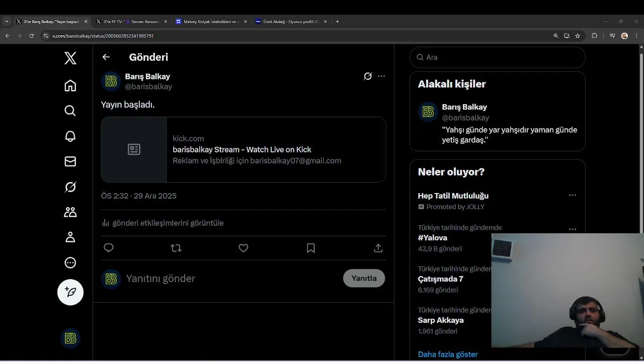Screen dimensions: 644x362
Task: Repost using the retweet icon
Action: (176, 248)
